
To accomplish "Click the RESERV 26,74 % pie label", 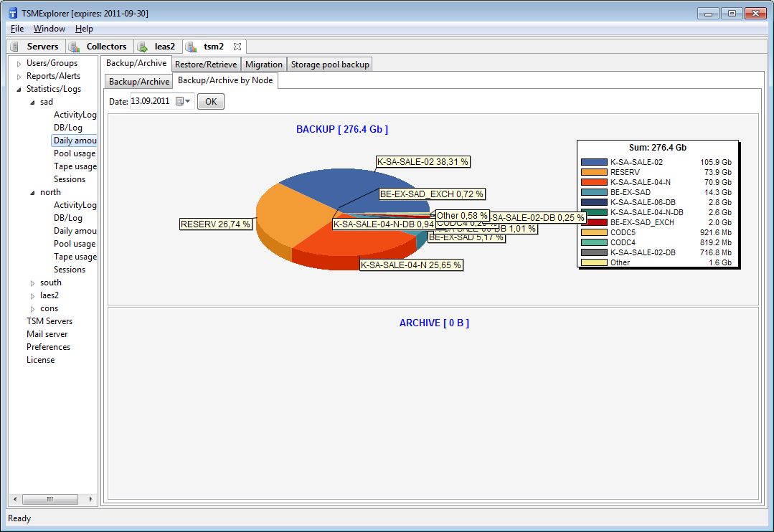I will (215, 224).
